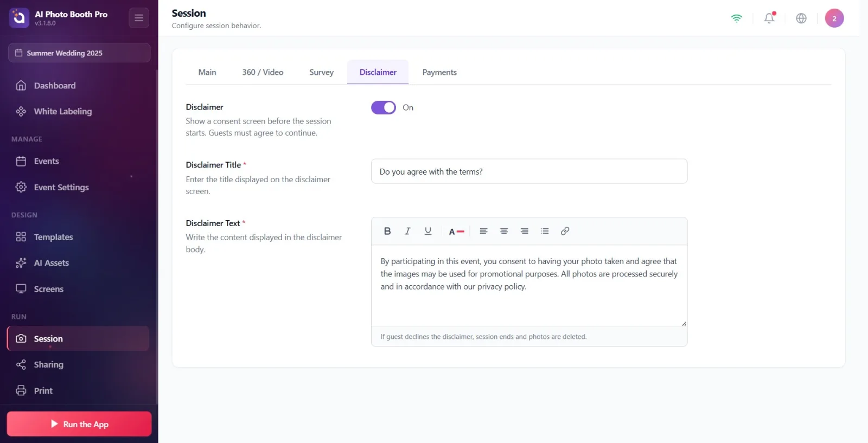Collapse the sidebar with hamburger button
868x443 pixels.
pos(139,18)
